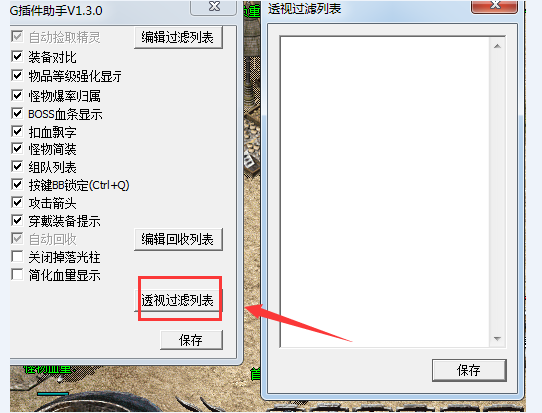Enable 关闭掉落光柱 checkbox
Viewport: 542px width, 413px height.
coord(17,256)
